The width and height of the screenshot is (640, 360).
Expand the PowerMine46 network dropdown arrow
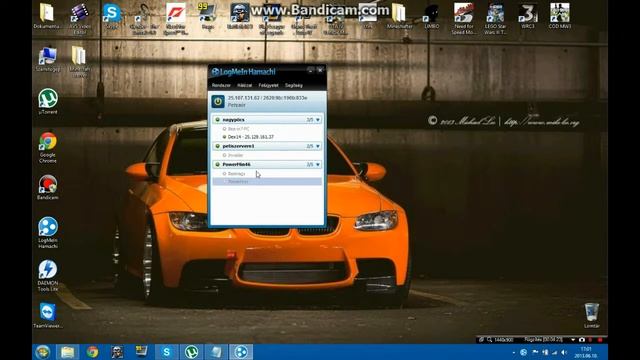(318, 164)
